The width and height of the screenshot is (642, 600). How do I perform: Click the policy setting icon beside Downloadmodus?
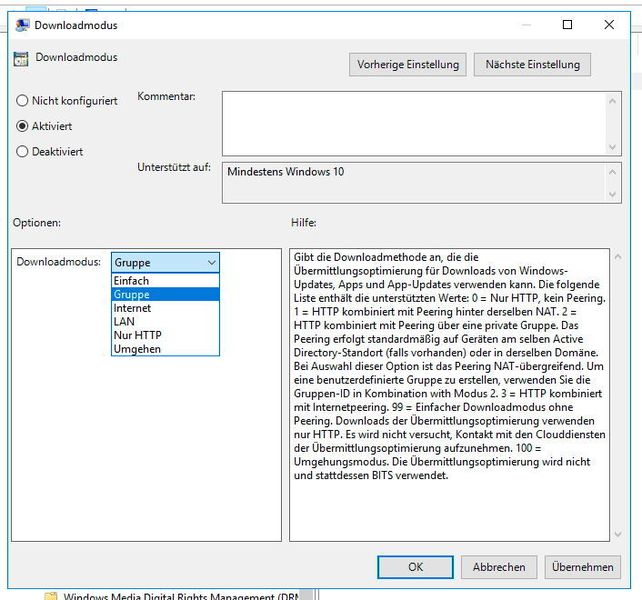pyautogui.click(x=21, y=59)
